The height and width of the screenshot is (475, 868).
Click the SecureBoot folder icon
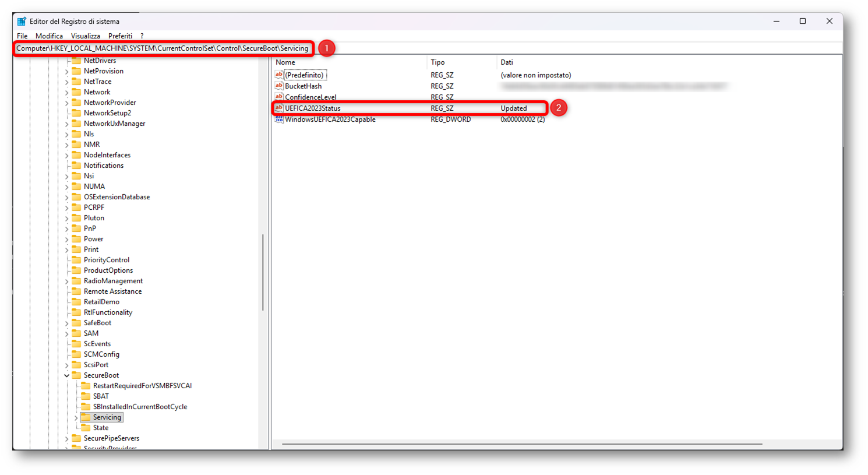tap(76, 375)
